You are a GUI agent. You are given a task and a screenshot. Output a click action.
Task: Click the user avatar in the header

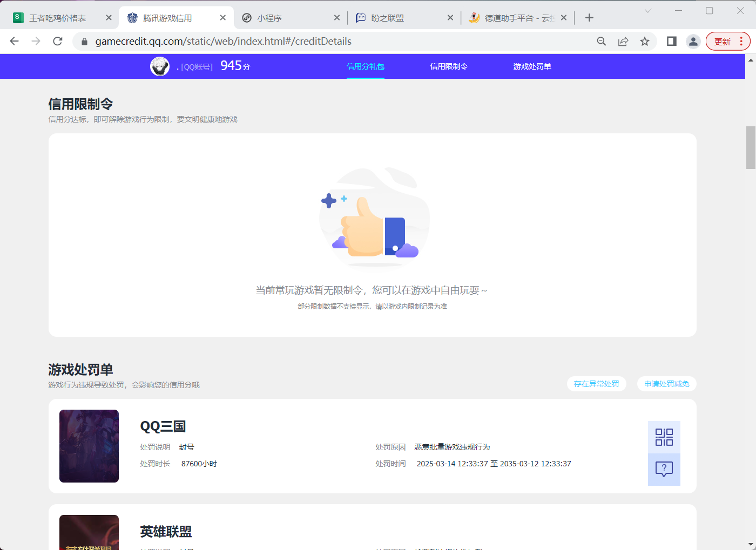click(160, 66)
